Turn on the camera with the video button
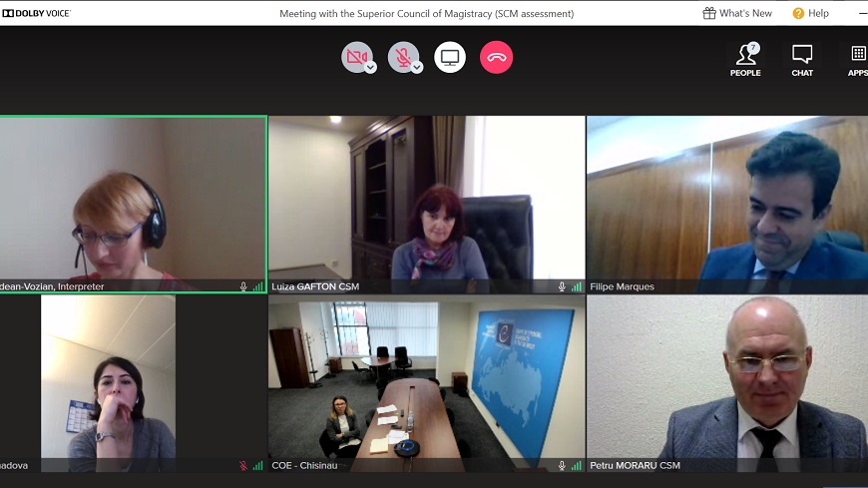The width and height of the screenshot is (868, 488). tap(356, 57)
